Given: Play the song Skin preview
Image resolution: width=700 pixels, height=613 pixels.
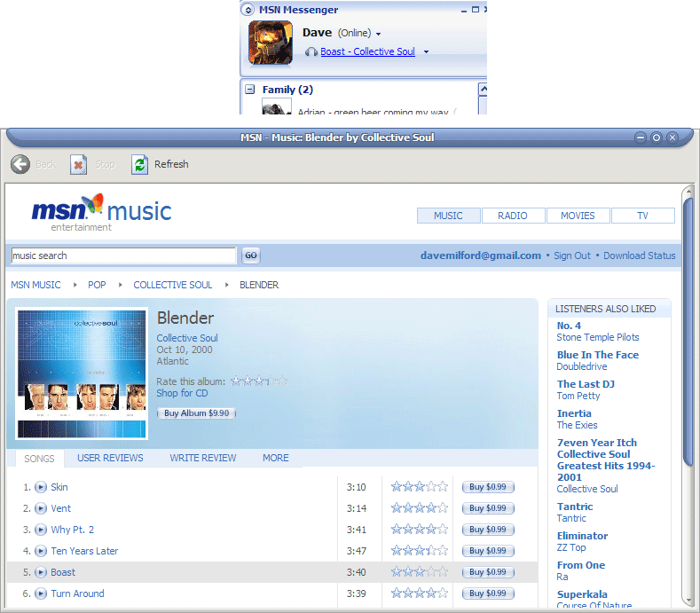Looking at the screenshot, I should point(41,487).
